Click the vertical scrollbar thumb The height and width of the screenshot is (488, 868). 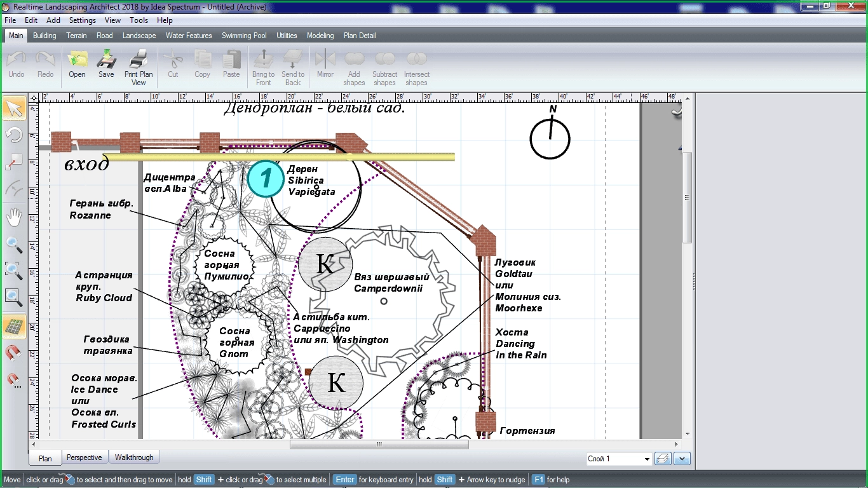(x=687, y=197)
